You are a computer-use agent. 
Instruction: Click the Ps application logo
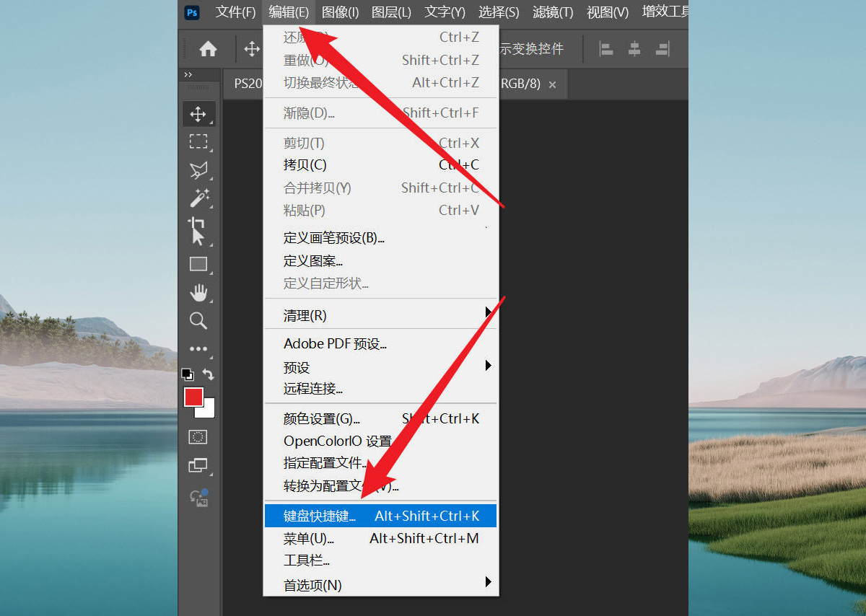click(x=192, y=12)
